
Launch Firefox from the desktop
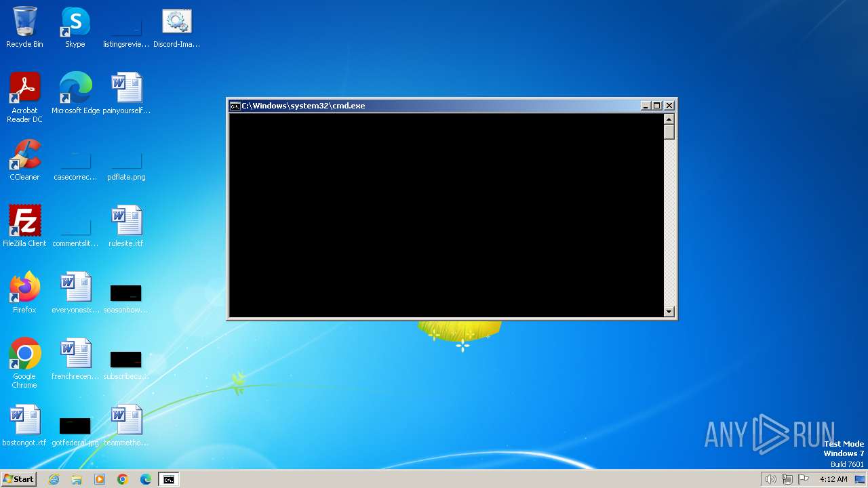[x=24, y=293]
